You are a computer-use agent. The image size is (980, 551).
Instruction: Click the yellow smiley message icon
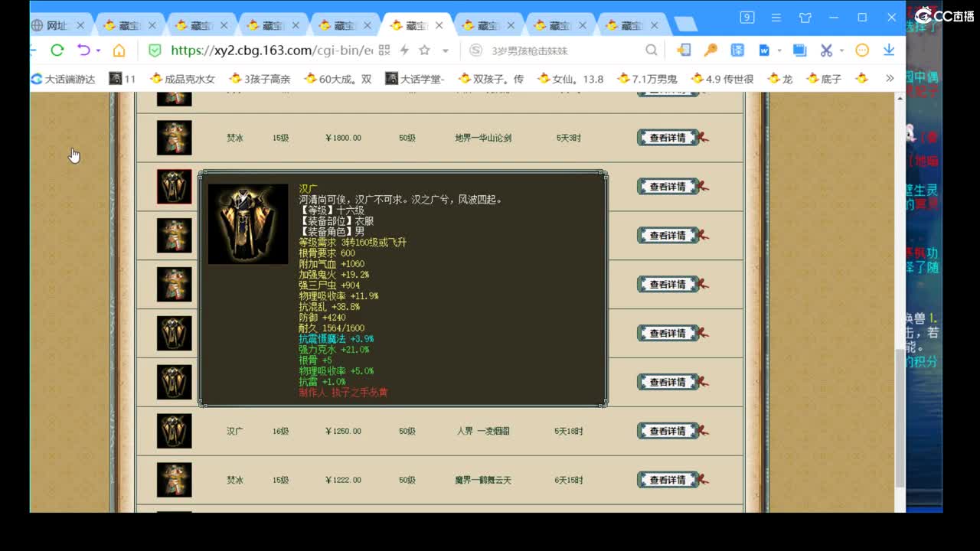(x=862, y=51)
